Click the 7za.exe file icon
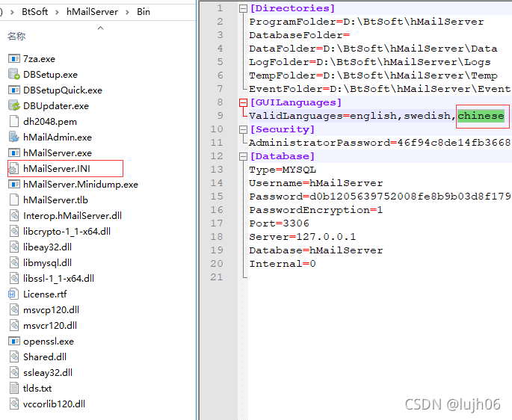This screenshot has height=420, width=512. (13, 59)
